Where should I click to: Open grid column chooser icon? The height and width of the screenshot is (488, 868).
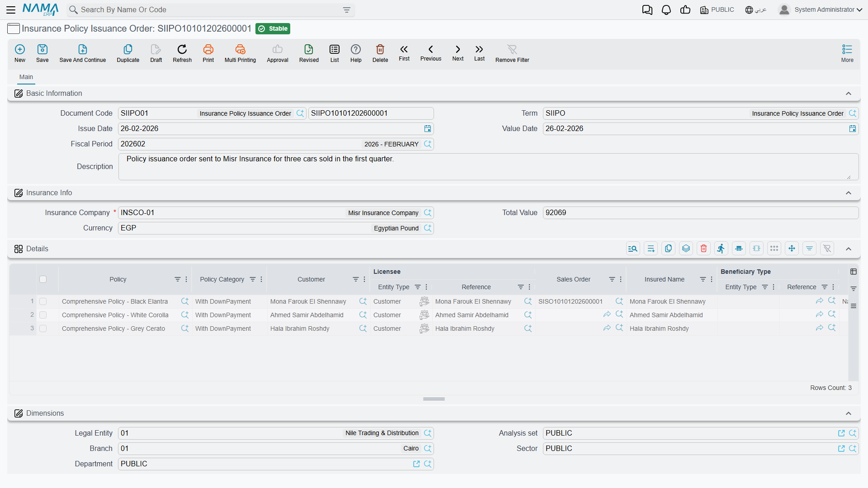(854, 272)
